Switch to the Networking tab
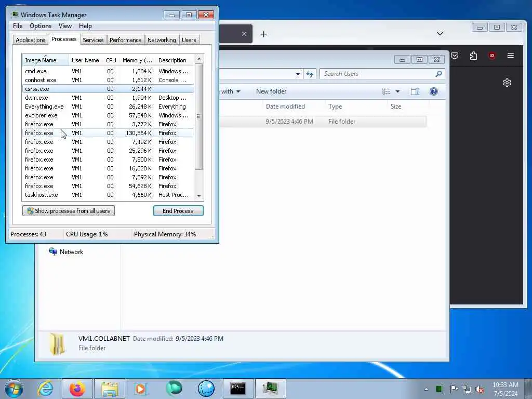The image size is (532, 399). click(162, 40)
